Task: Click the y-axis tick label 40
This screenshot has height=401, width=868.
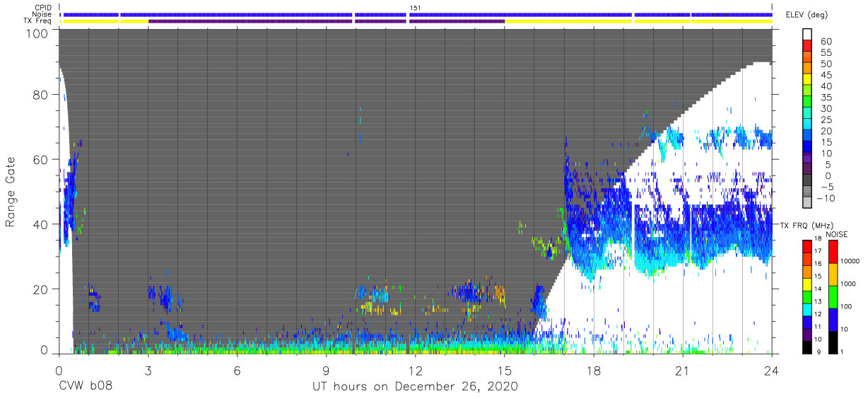Action: [41, 224]
